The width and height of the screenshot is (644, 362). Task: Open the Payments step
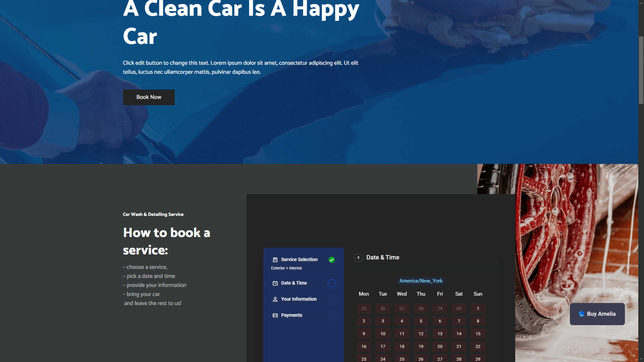point(291,315)
